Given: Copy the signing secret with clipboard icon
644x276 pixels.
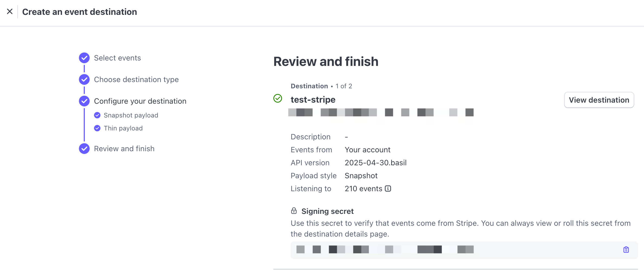Looking at the screenshot, I should (626, 250).
